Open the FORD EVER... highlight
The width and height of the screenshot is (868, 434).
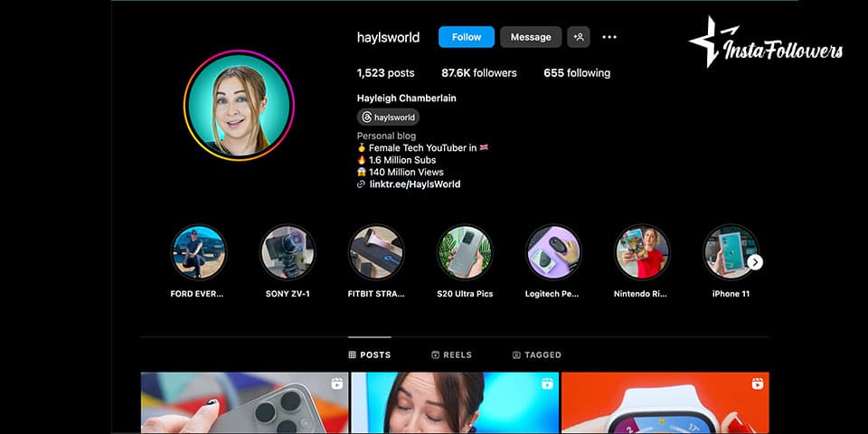point(198,252)
